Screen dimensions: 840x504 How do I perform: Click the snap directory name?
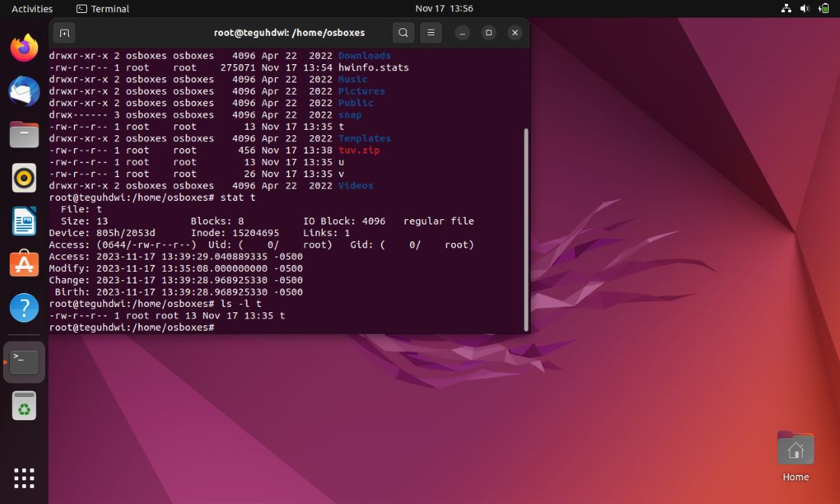(350, 115)
